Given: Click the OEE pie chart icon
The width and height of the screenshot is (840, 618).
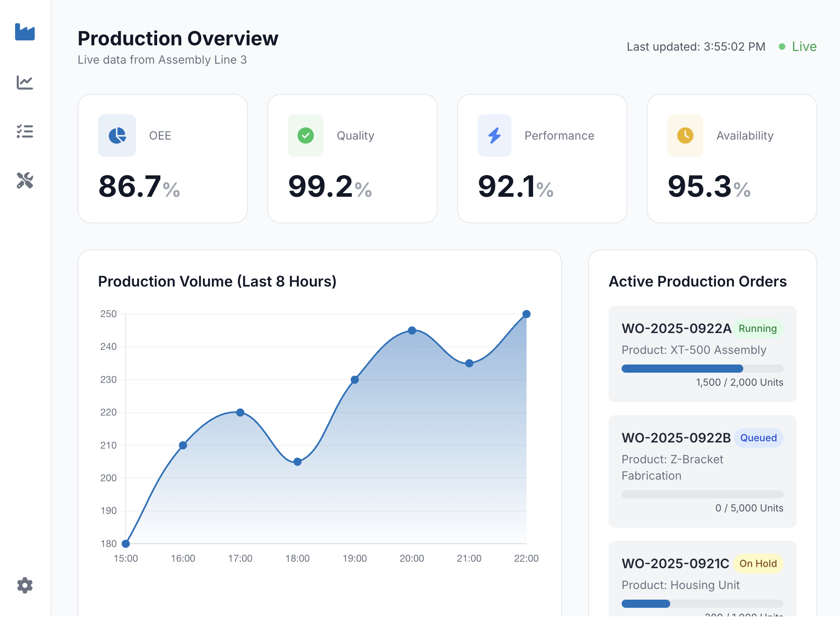Looking at the screenshot, I should pos(117,136).
